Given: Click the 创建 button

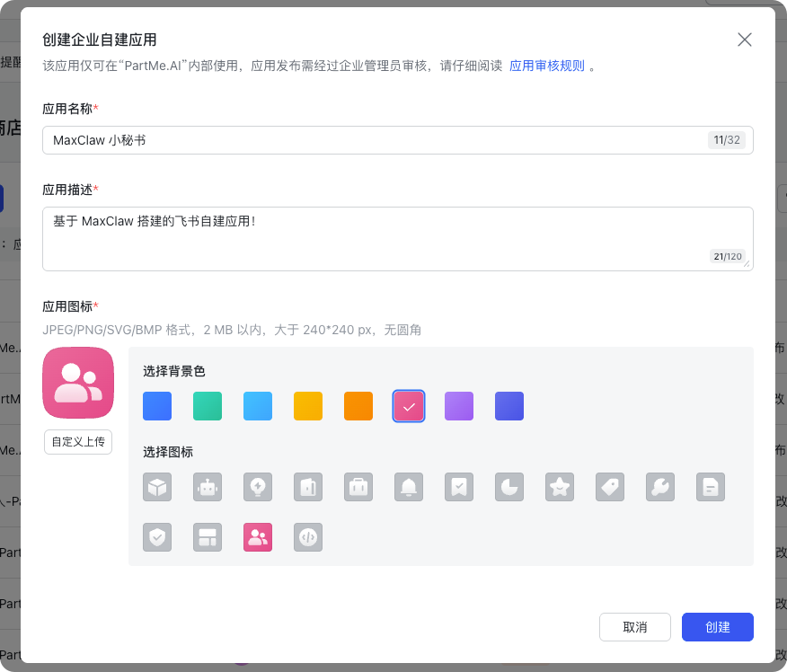Looking at the screenshot, I should coord(717,627).
